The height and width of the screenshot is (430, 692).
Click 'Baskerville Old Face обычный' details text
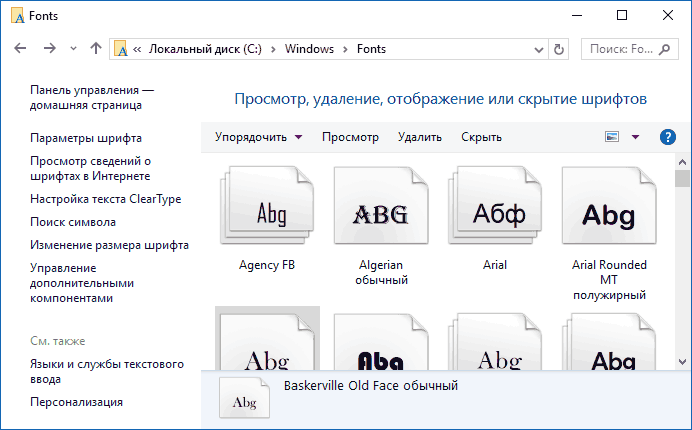click(371, 386)
